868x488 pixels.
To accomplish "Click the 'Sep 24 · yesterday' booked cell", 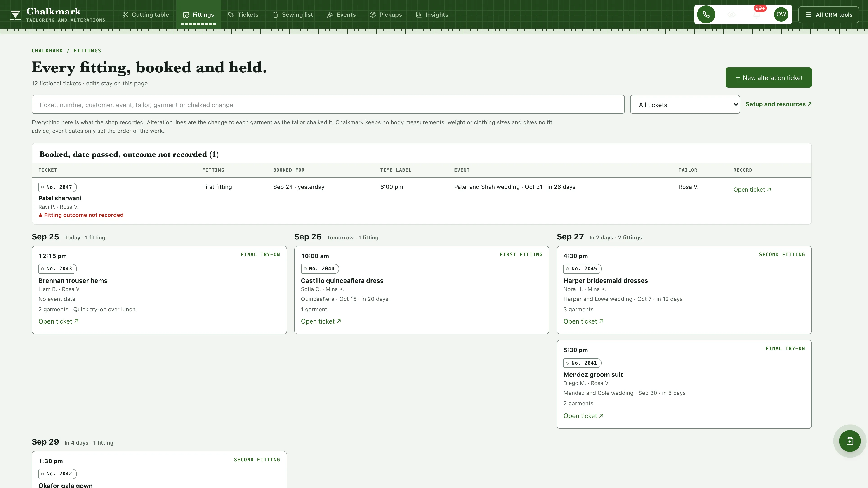I will coord(299,187).
